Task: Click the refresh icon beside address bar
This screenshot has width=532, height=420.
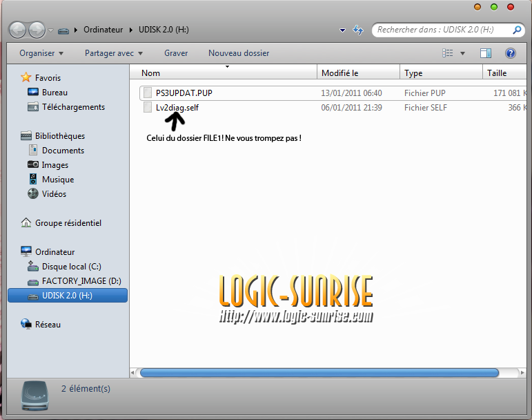Action: tap(358, 30)
